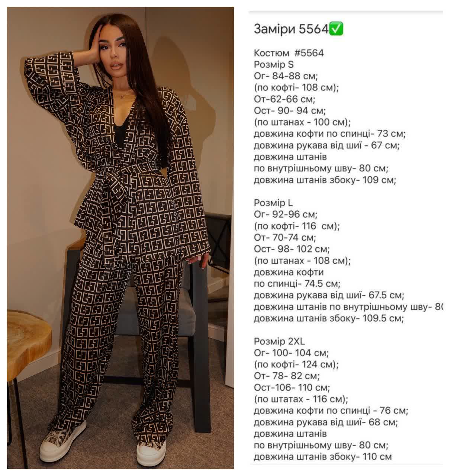Select довжина штанів збоку- 109.5 см line
The image size is (476, 476).
[x=329, y=318]
